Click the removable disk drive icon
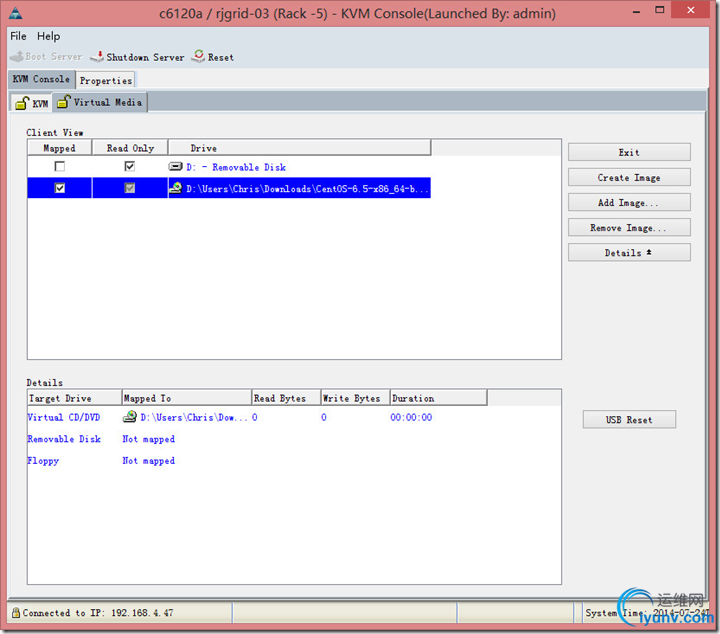Screen dimensions: 720x634 (x=175, y=166)
